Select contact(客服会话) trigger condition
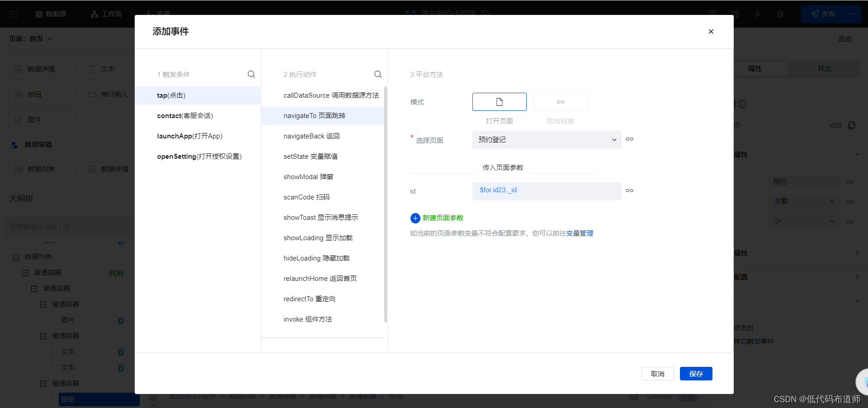 click(x=198, y=116)
